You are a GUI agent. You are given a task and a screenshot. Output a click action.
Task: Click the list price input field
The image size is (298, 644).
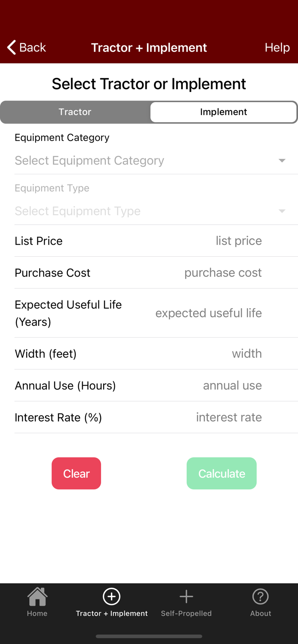pyautogui.click(x=239, y=241)
